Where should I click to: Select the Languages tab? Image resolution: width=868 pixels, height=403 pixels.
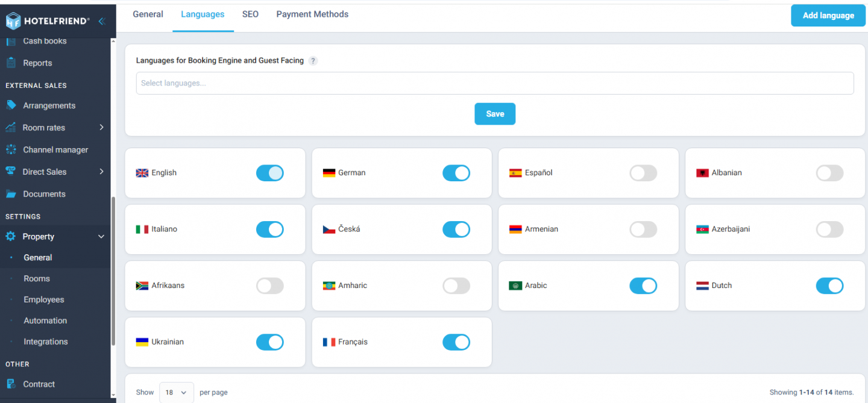203,14
